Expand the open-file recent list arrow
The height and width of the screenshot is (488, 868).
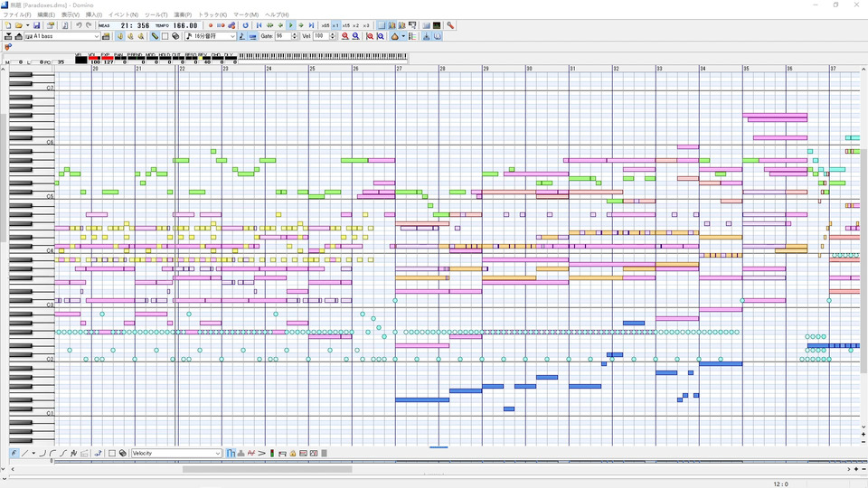(28, 25)
